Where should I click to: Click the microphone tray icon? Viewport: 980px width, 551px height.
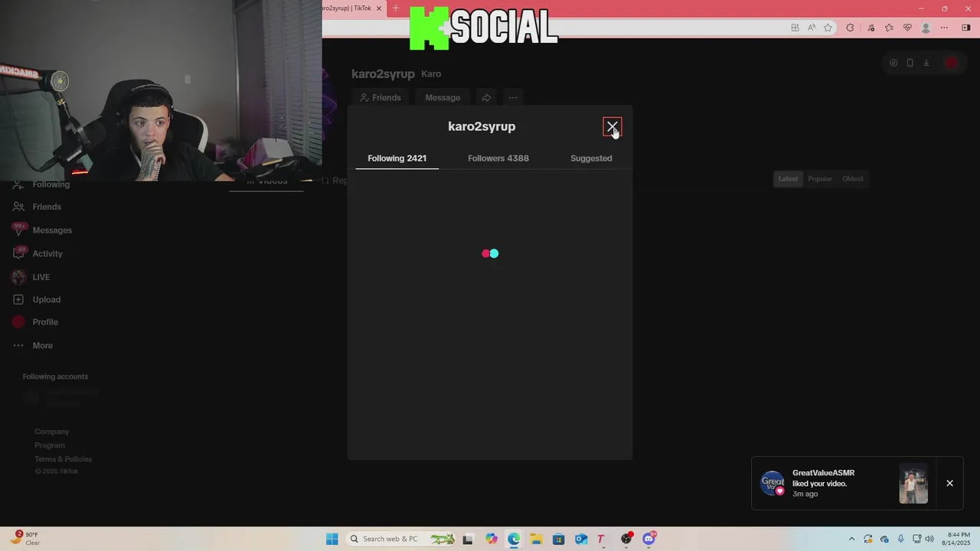click(901, 539)
